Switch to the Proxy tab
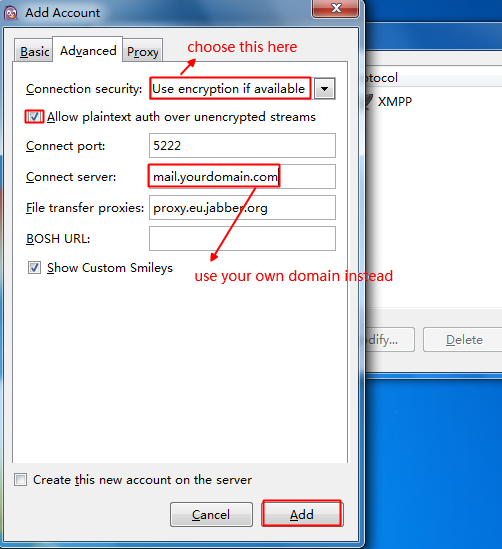 pos(142,51)
